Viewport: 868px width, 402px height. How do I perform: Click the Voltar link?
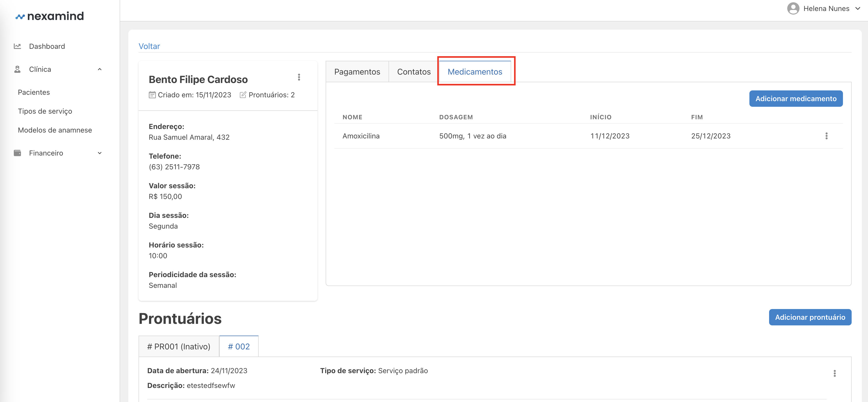point(149,46)
